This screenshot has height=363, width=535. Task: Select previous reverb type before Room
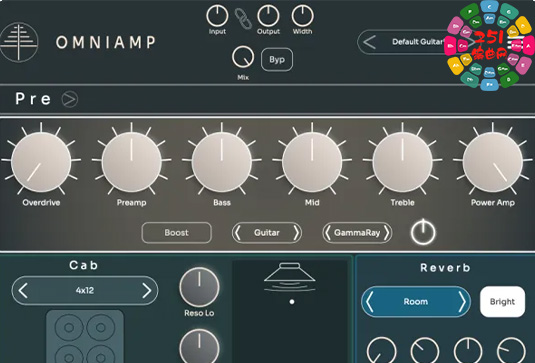(x=370, y=302)
